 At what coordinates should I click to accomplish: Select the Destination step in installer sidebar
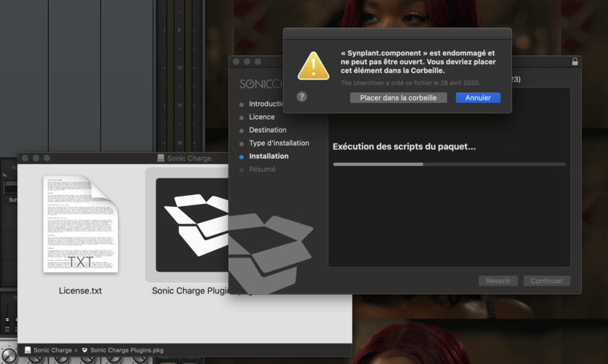click(x=267, y=130)
